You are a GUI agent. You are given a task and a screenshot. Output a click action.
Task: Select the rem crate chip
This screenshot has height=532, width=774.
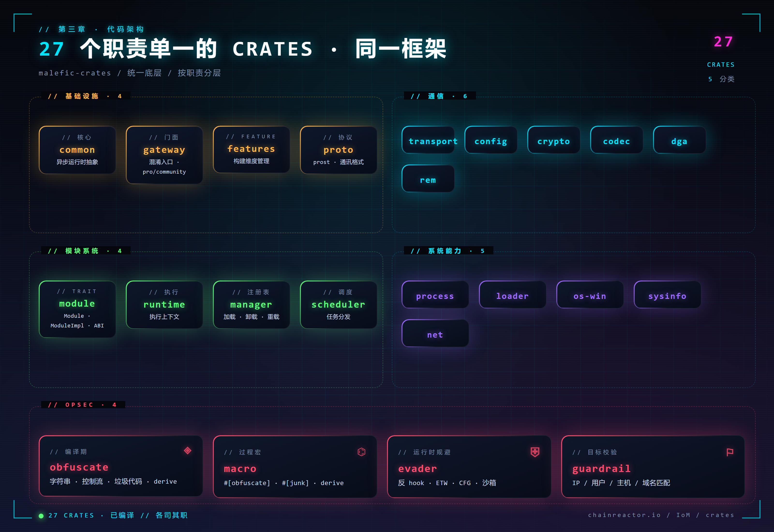tap(428, 179)
